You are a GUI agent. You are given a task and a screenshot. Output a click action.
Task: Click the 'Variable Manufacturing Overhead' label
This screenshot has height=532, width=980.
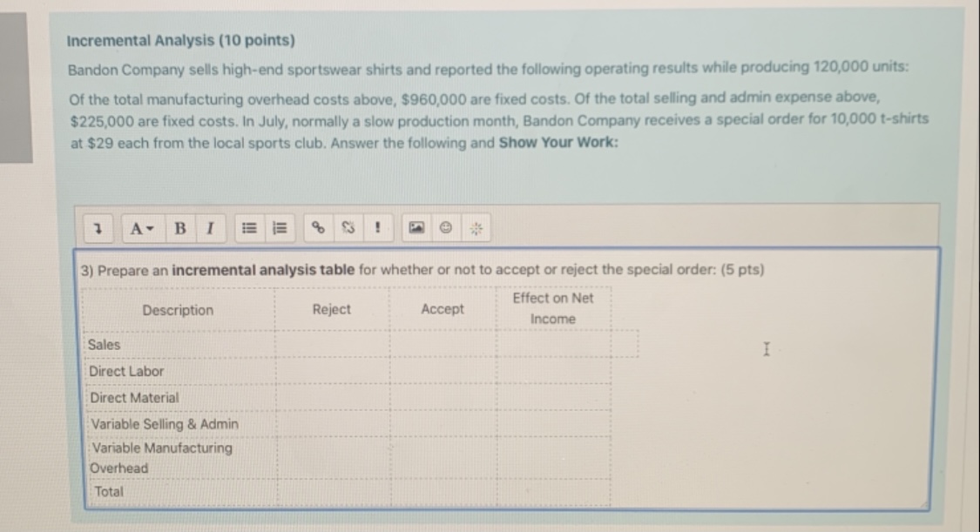coord(161,458)
